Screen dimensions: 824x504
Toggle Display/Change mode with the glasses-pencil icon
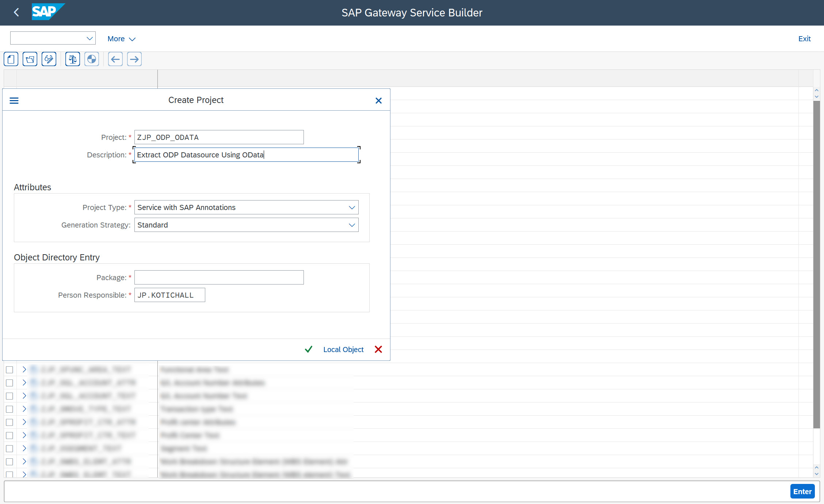(x=49, y=59)
